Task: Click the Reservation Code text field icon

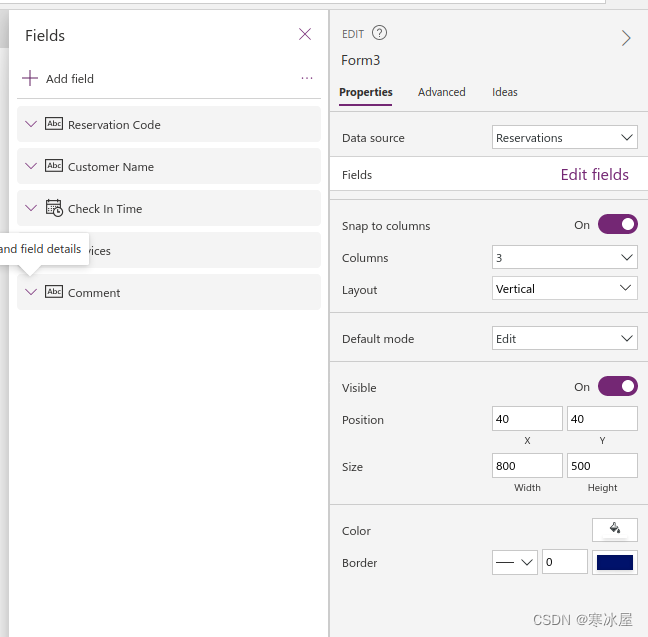Action: pyautogui.click(x=54, y=124)
